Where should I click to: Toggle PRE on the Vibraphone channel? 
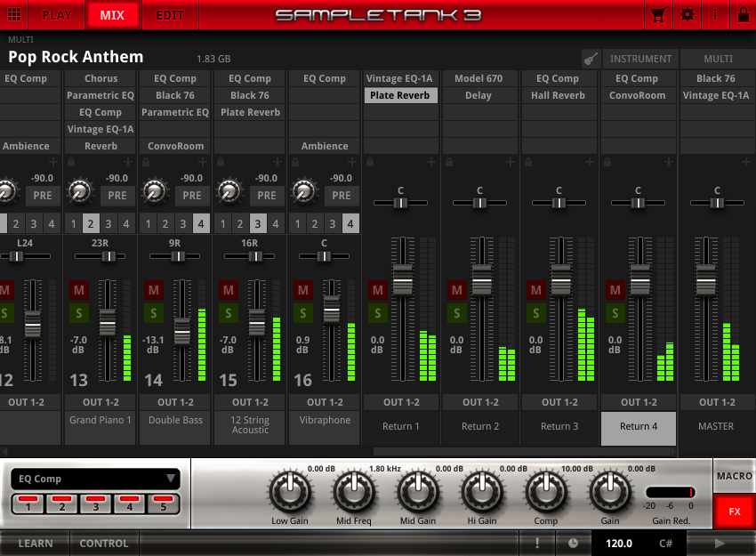[x=342, y=196]
